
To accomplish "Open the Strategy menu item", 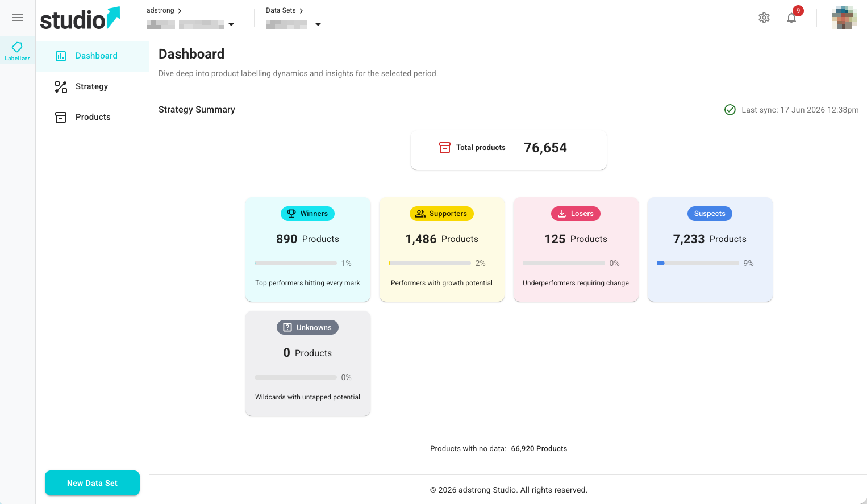I will pyautogui.click(x=93, y=86).
